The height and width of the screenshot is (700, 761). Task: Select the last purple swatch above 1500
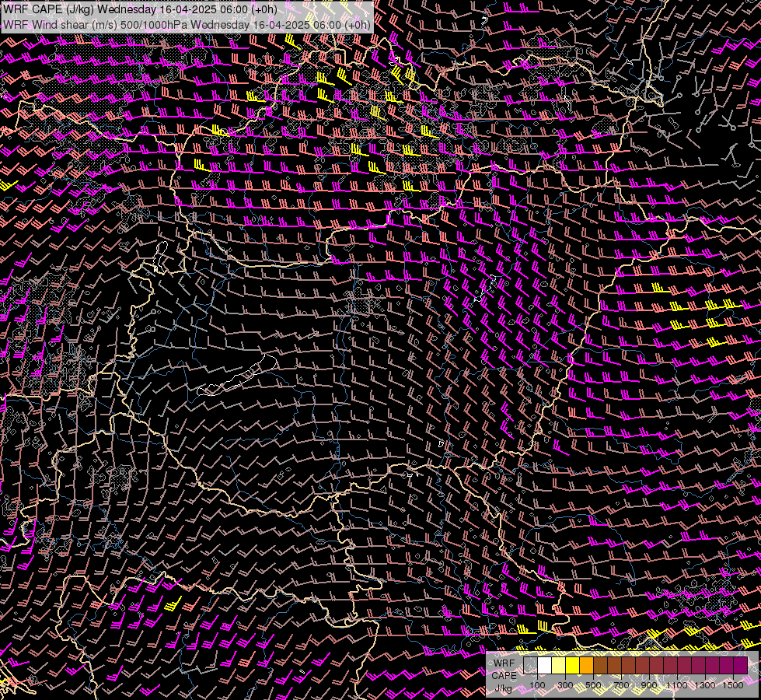point(740,665)
